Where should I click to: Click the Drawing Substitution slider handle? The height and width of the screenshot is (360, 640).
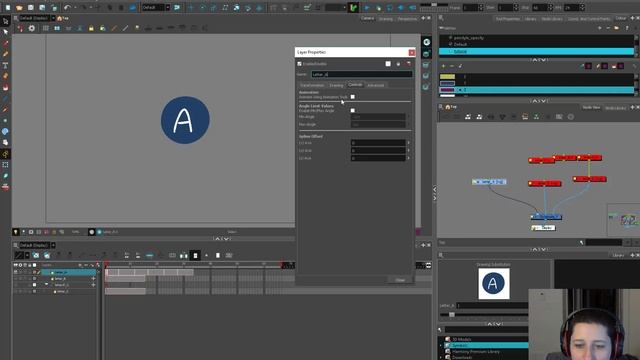(x=452, y=315)
